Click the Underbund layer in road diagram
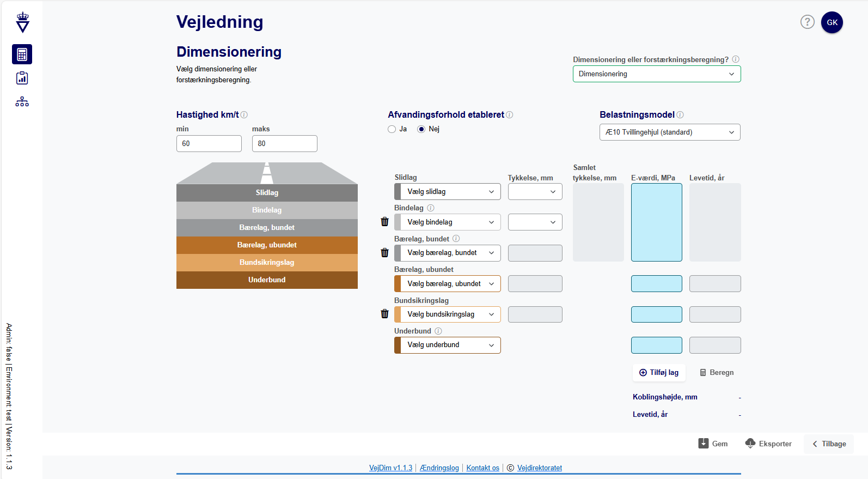The height and width of the screenshot is (479, 868). pos(267,280)
